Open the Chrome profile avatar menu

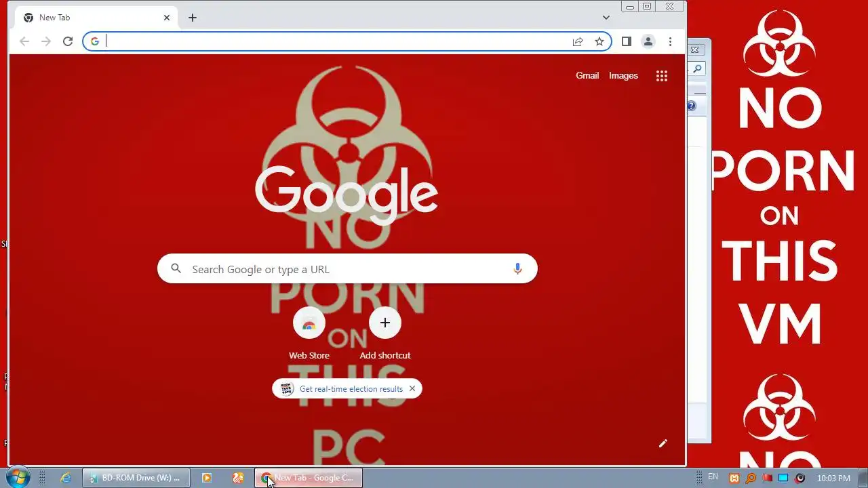[648, 41]
